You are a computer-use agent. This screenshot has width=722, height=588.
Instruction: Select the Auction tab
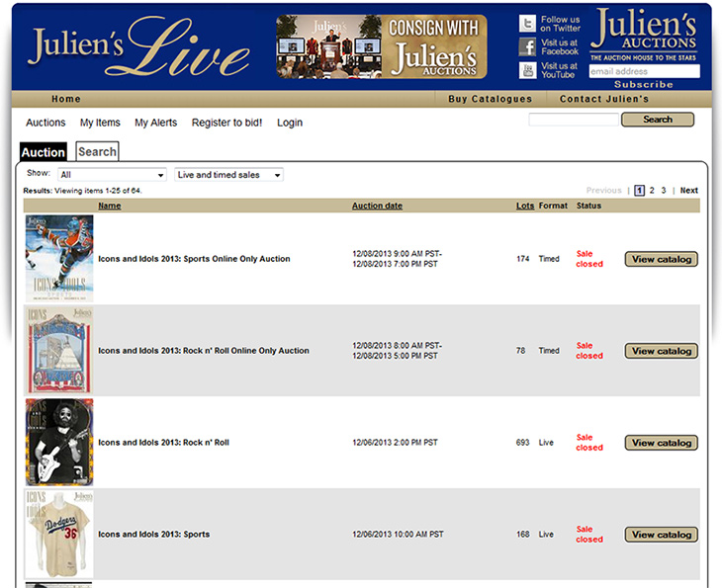click(44, 152)
